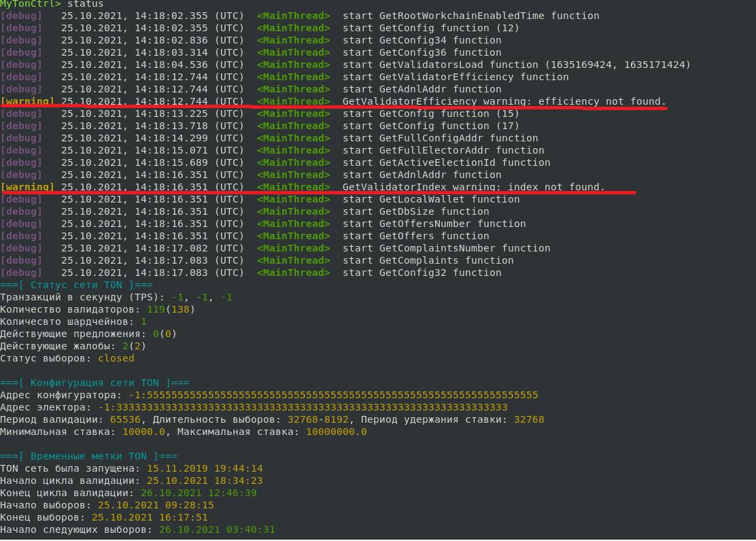Screen dimensions: 756x541
Task: Click election end time '25.10.2021 16:17:51'
Action: point(150,517)
